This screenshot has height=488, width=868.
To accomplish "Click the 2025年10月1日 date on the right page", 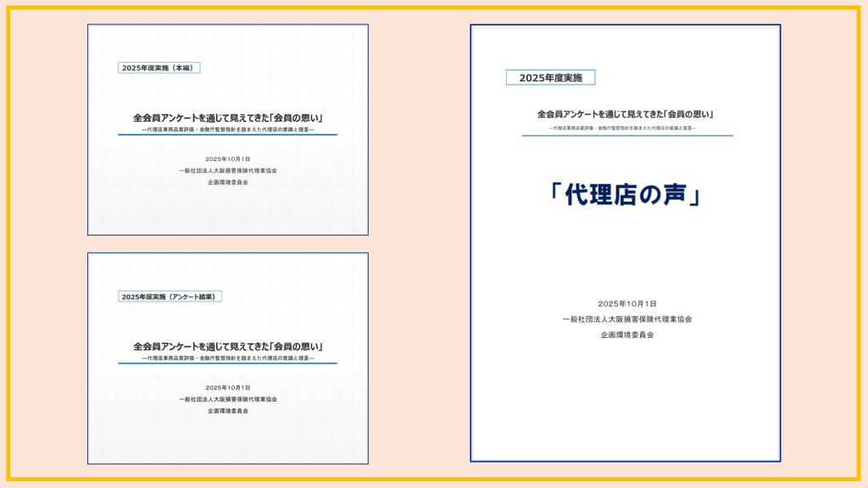I will [626, 303].
